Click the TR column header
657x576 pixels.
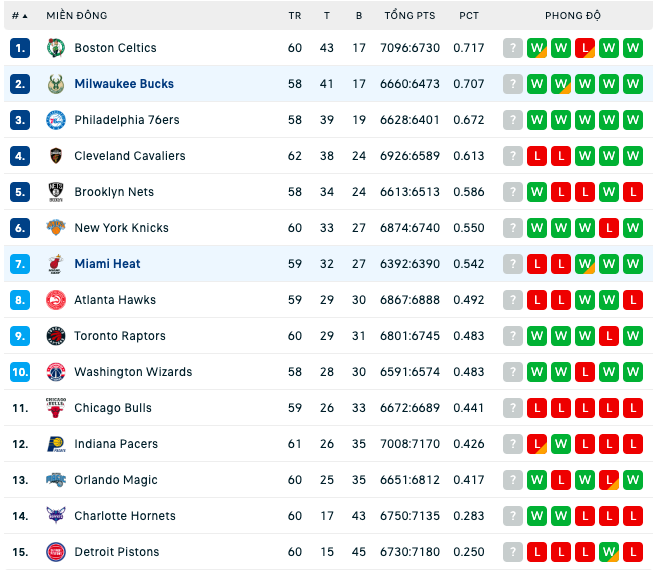[x=295, y=16]
